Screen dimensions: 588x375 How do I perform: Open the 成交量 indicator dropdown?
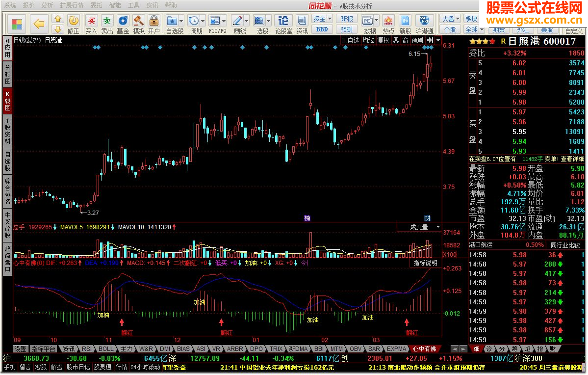coord(438,227)
